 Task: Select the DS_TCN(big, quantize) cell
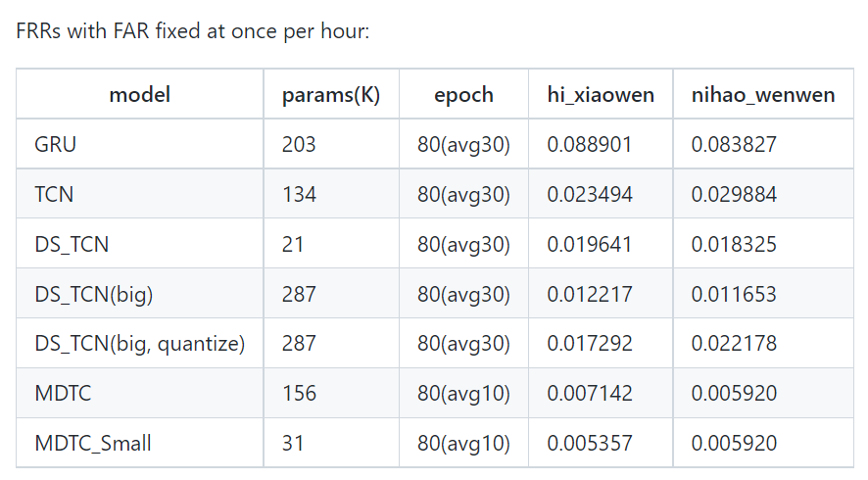click(x=139, y=344)
